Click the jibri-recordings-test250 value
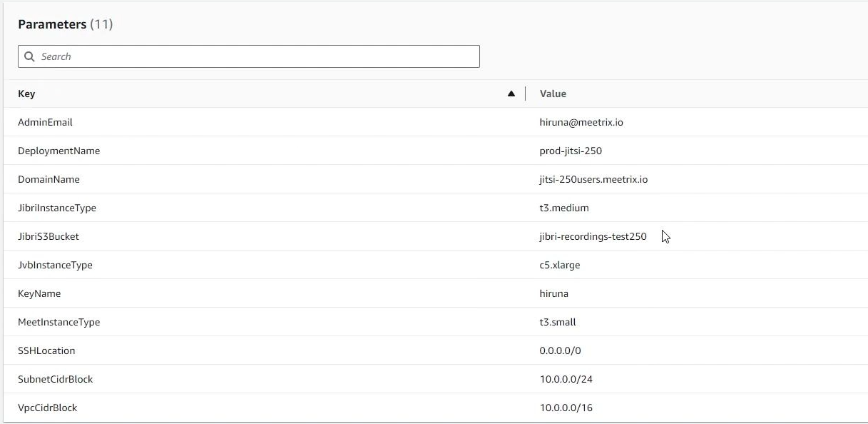The image size is (868, 424). pyautogui.click(x=592, y=236)
